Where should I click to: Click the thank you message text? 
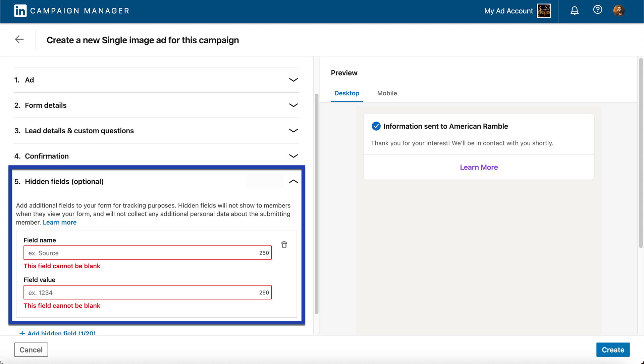pos(462,143)
